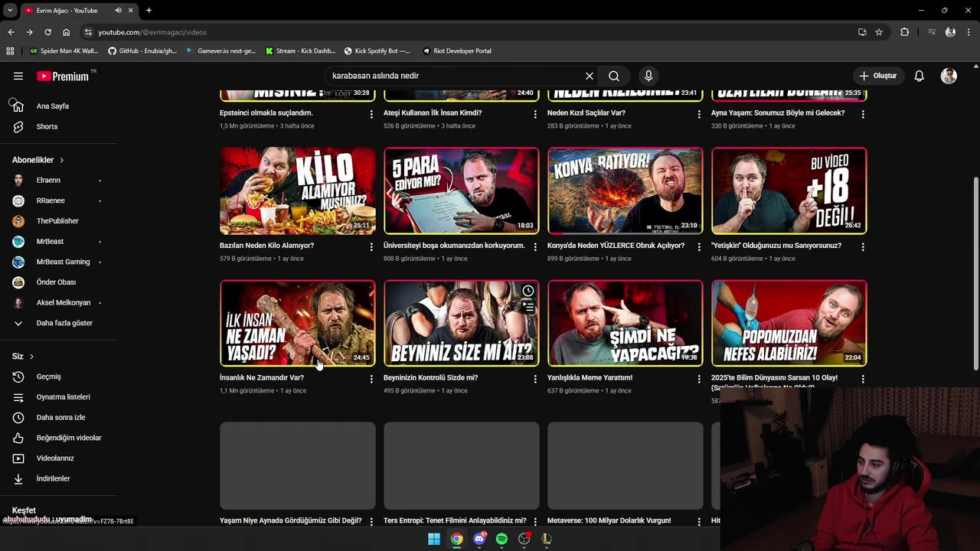The image size is (980, 551).
Task: Open options for '2025'te Bilim Dünyasını Sarsan' video
Action: coord(863,379)
